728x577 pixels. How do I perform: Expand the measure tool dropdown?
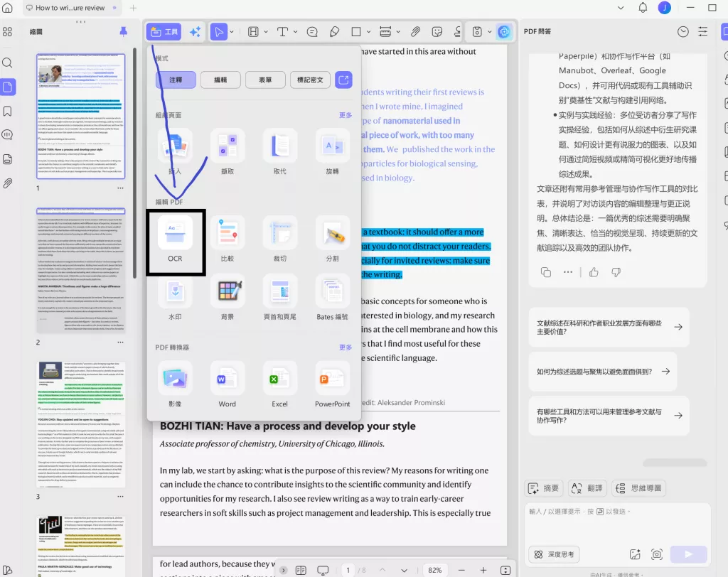click(398, 31)
